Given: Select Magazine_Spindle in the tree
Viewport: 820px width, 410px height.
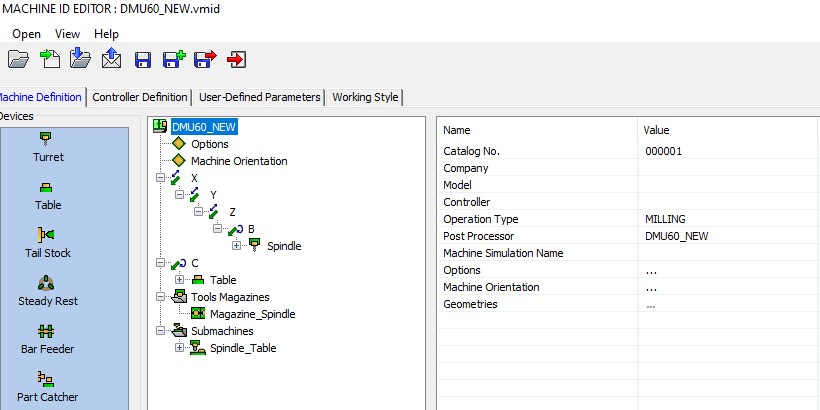Looking at the screenshot, I should (252, 314).
